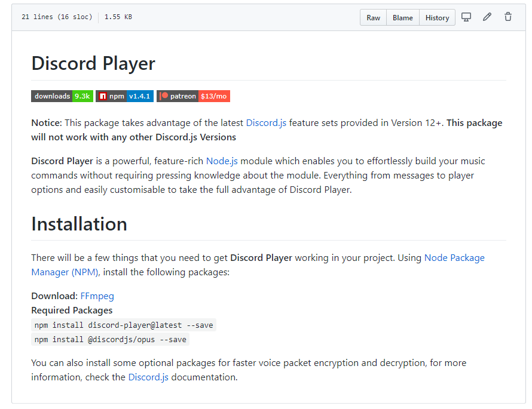
Task: Click the '21 lines (16 sloc)' text
Action: (x=57, y=17)
